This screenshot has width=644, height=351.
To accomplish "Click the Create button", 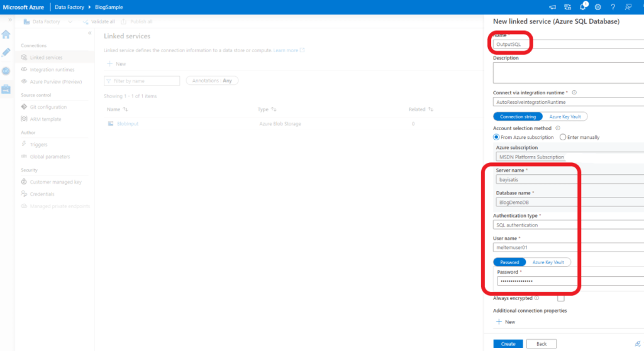I will (x=508, y=343).
